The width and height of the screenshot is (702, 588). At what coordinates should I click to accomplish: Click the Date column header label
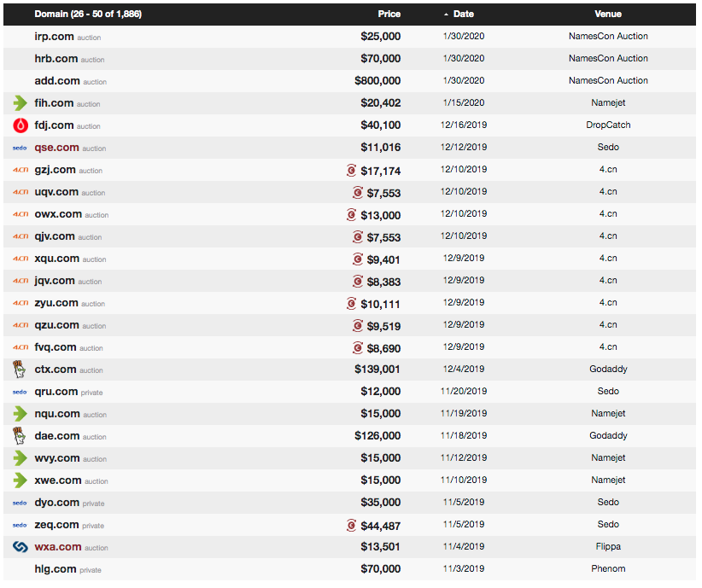(464, 14)
